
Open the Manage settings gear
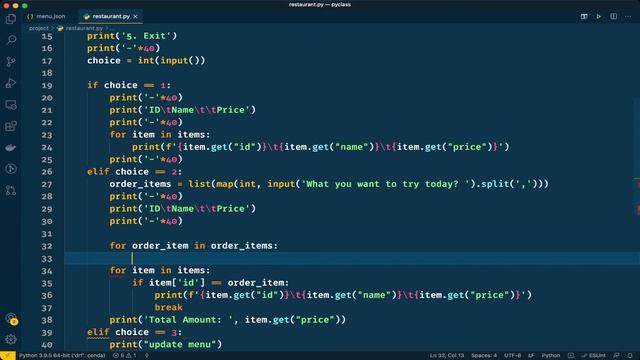coord(11,339)
